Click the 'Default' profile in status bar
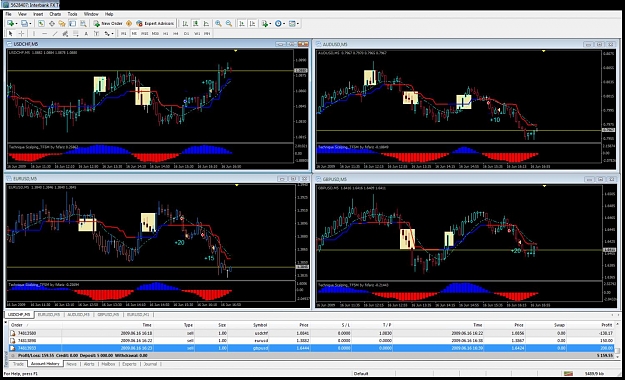Image resolution: width=625 pixels, height=380 pixels. click(361, 374)
